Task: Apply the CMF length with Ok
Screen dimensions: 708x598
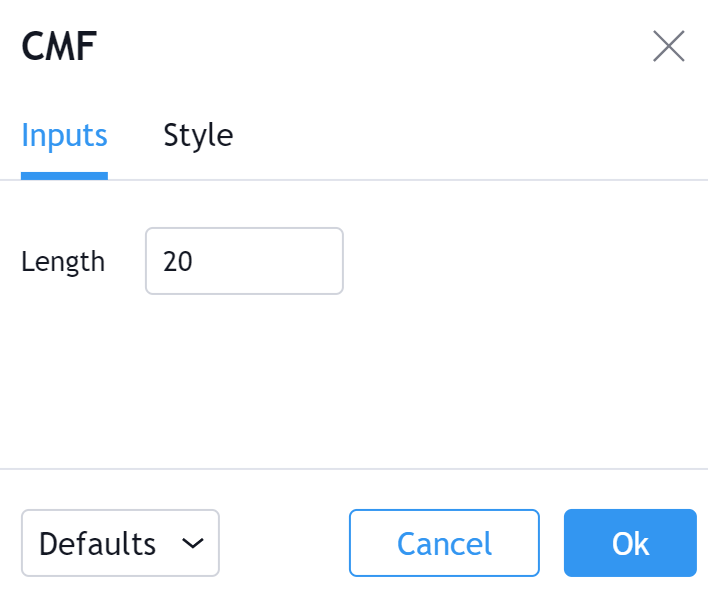Action: tap(630, 543)
